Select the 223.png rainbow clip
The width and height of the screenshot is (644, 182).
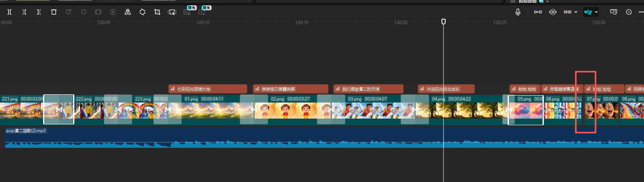coord(143,110)
